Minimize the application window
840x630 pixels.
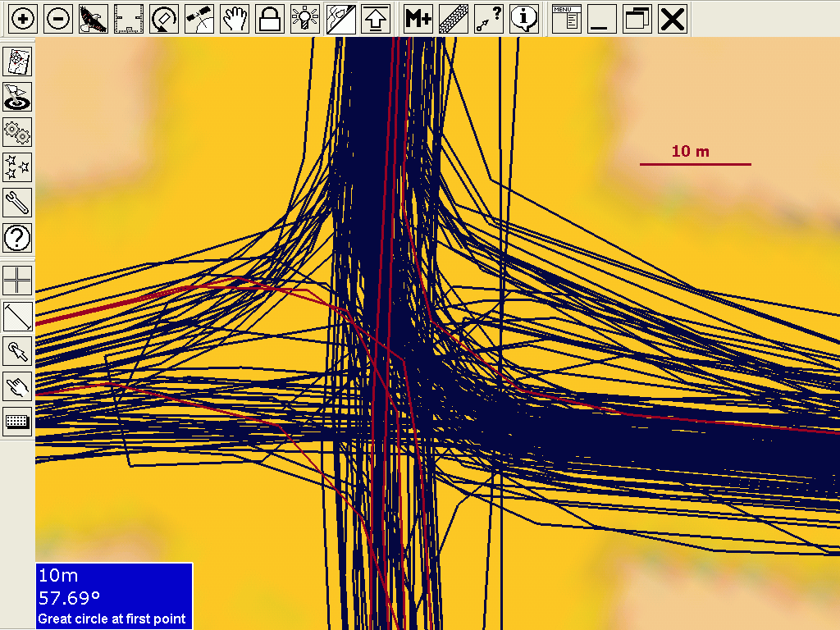coord(601,19)
